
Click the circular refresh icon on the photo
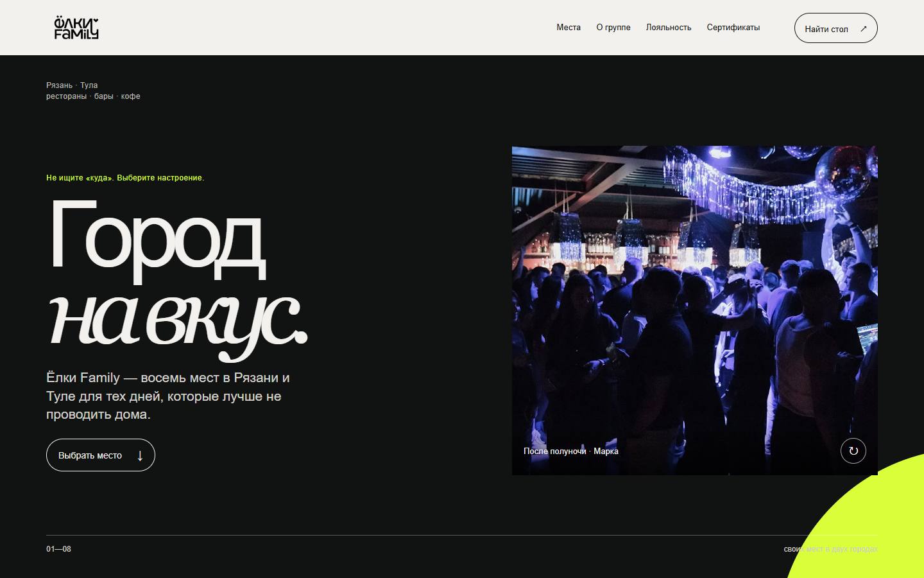pyautogui.click(x=853, y=451)
